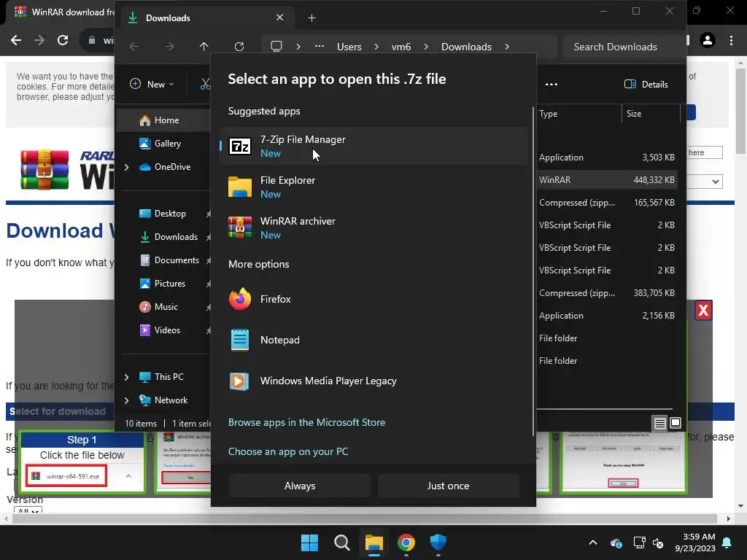Open the Home icon in Explorer sidebar
Screen dimensions: 747x560
[x=145, y=120]
